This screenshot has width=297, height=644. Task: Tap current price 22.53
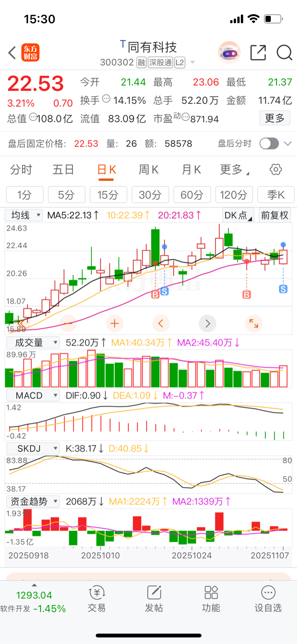[x=36, y=84]
